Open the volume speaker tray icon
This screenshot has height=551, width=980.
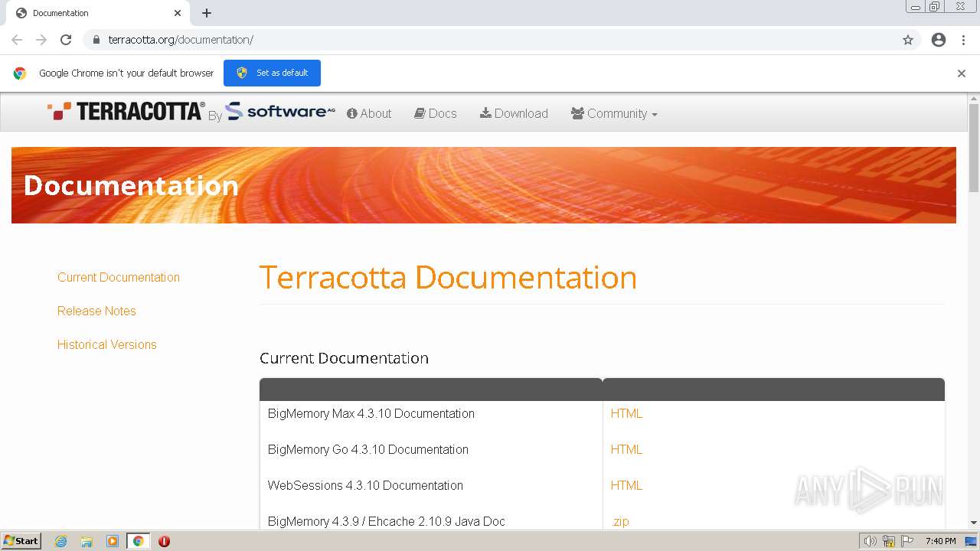[871, 541]
